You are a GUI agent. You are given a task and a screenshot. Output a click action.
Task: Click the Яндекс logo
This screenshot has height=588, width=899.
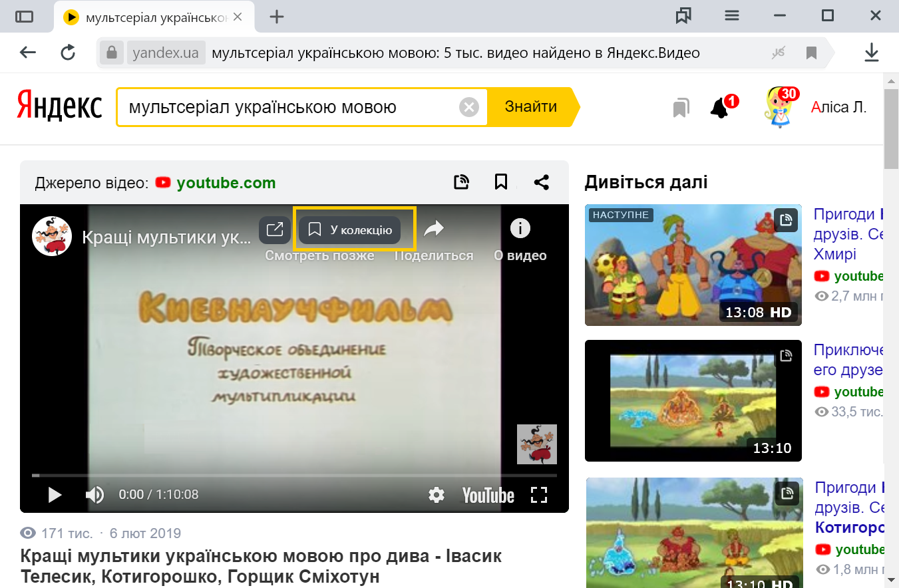[x=59, y=106]
